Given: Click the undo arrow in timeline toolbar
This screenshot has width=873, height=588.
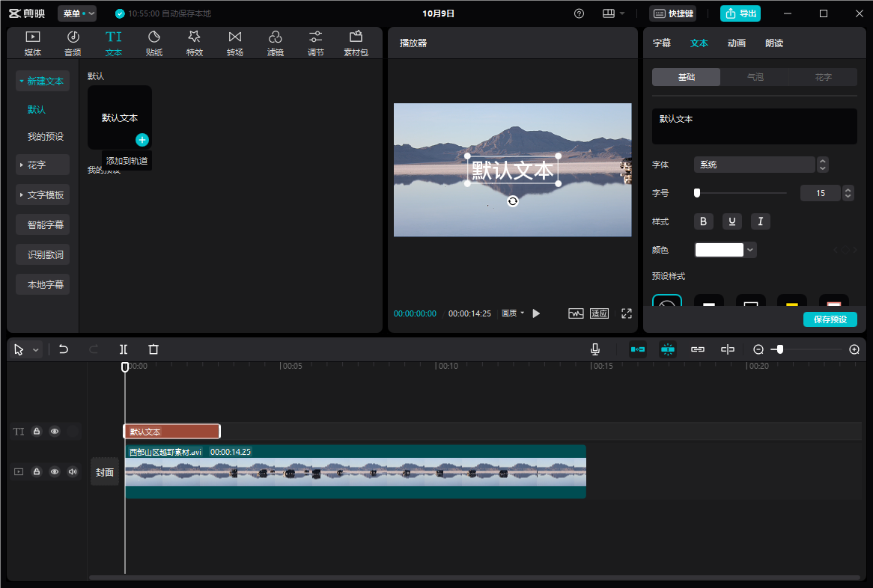Looking at the screenshot, I should [64, 349].
